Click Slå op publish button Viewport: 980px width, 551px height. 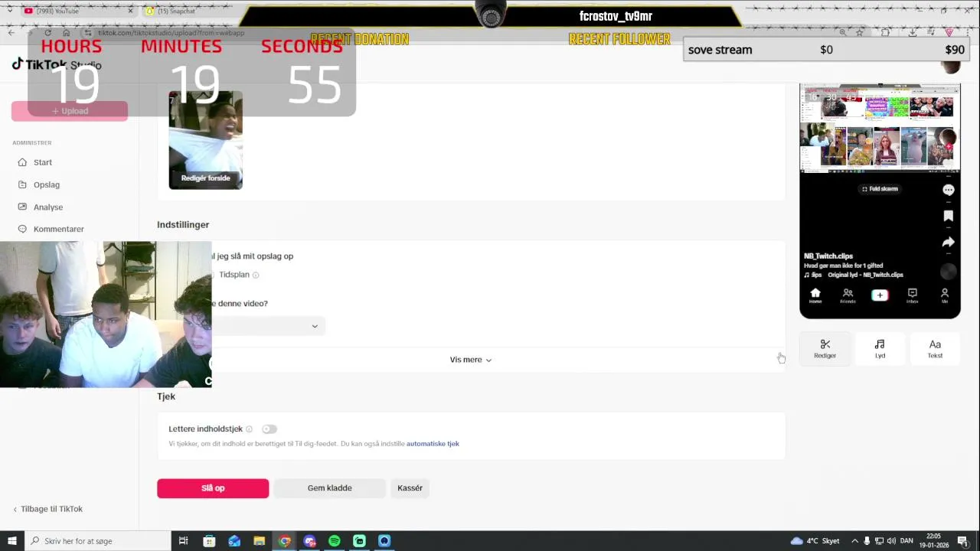coord(213,488)
